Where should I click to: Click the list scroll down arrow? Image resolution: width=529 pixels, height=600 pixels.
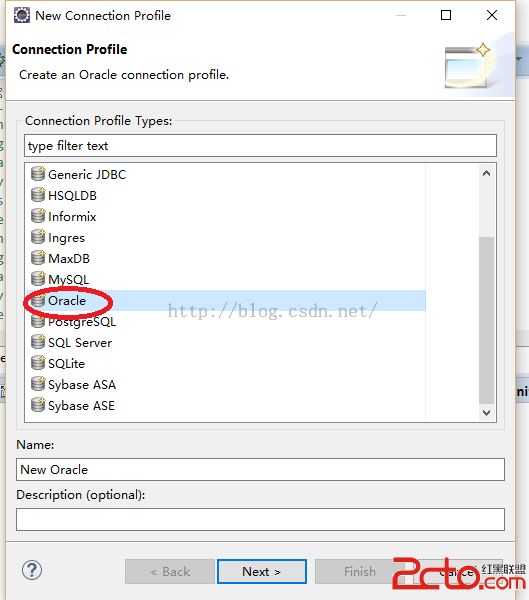pos(487,412)
